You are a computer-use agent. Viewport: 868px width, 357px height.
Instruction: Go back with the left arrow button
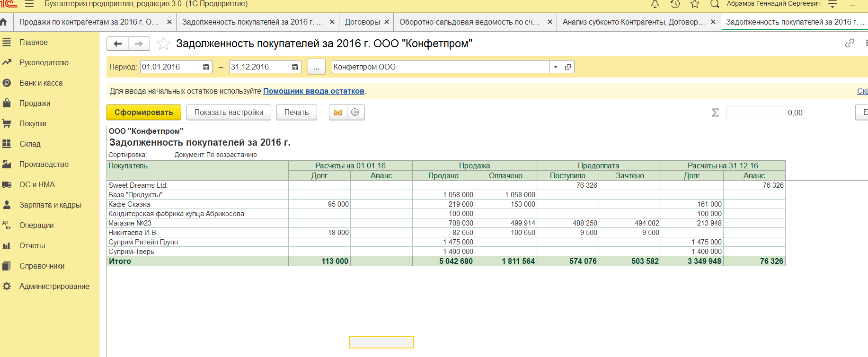118,44
